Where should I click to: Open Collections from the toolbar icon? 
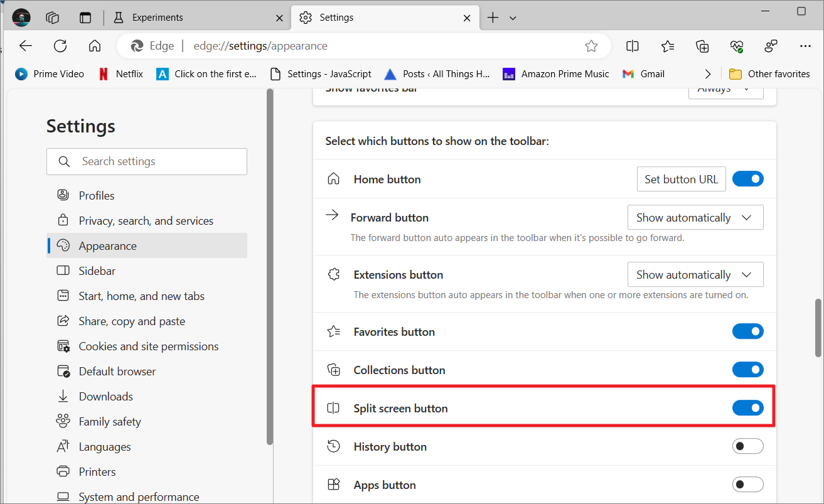(x=702, y=46)
